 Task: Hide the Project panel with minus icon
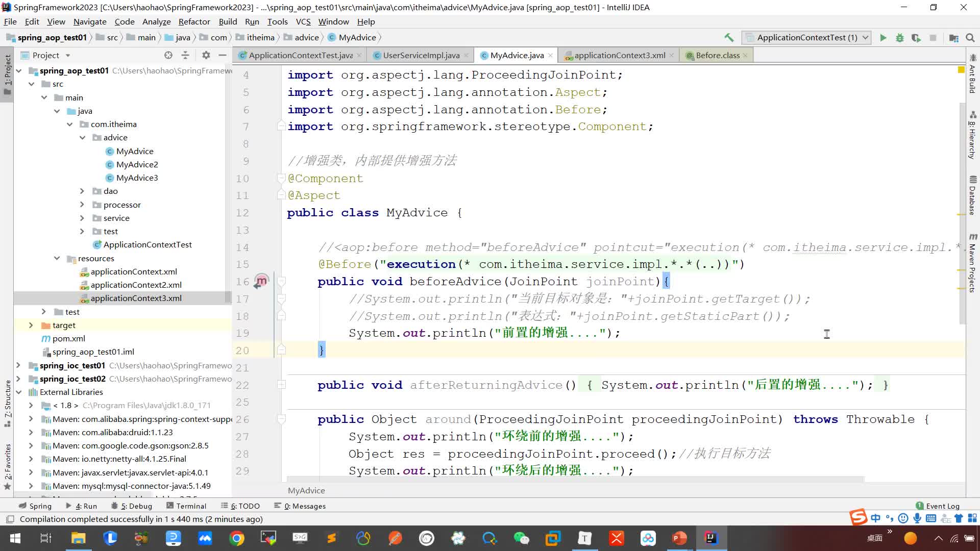223,55
